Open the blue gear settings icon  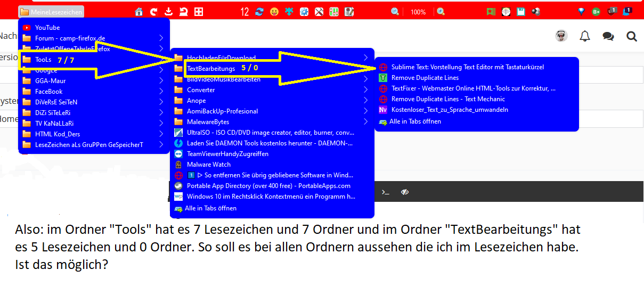[304, 12]
